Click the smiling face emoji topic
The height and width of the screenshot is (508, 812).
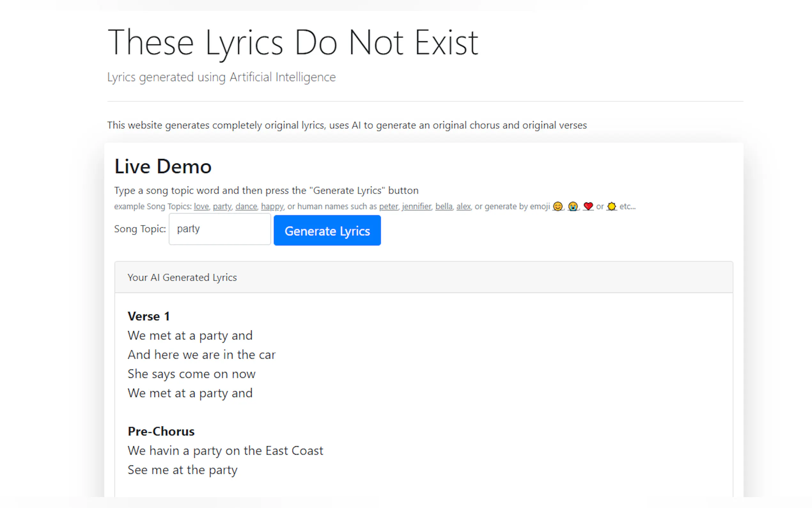[558, 206]
